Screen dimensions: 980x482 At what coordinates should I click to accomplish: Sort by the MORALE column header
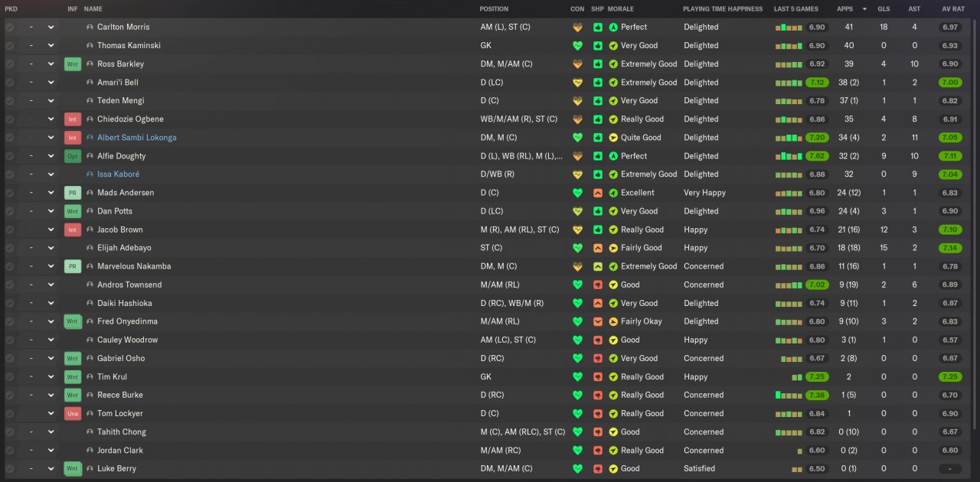620,9
